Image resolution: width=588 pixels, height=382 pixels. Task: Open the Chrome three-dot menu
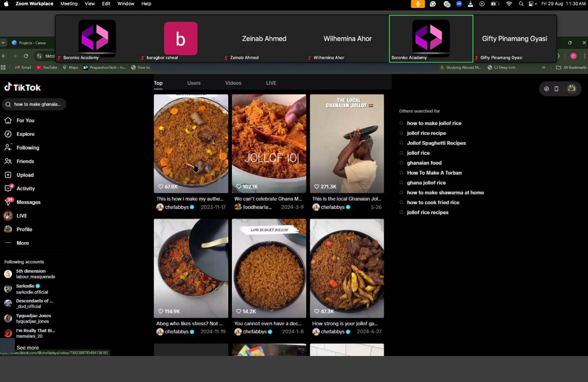(x=584, y=56)
